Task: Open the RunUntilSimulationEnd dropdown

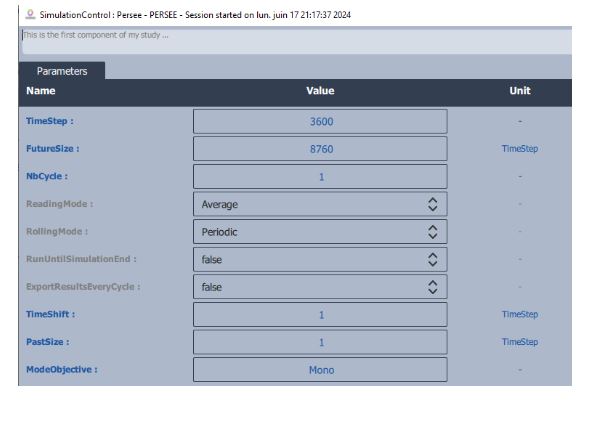Action: click(320, 259)
